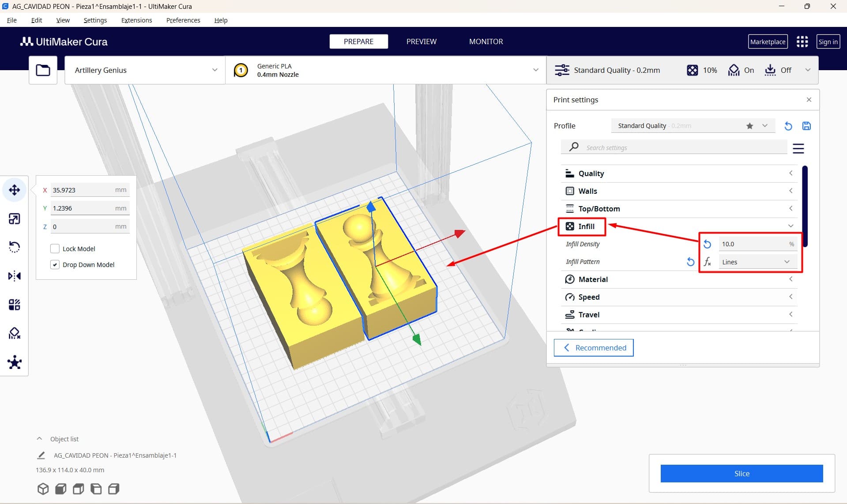
Task: Open the Edit menu
Action: 37,20
